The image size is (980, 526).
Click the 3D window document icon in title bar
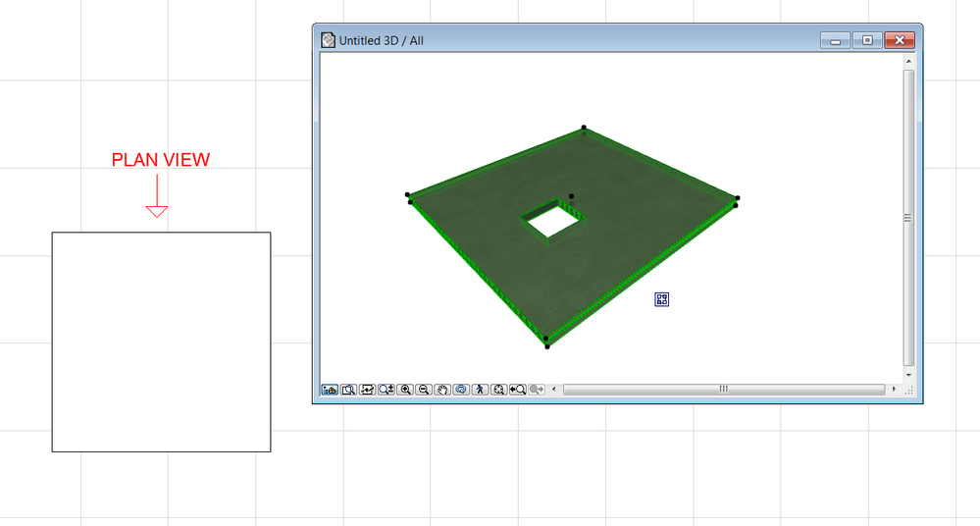click(328, 40)
